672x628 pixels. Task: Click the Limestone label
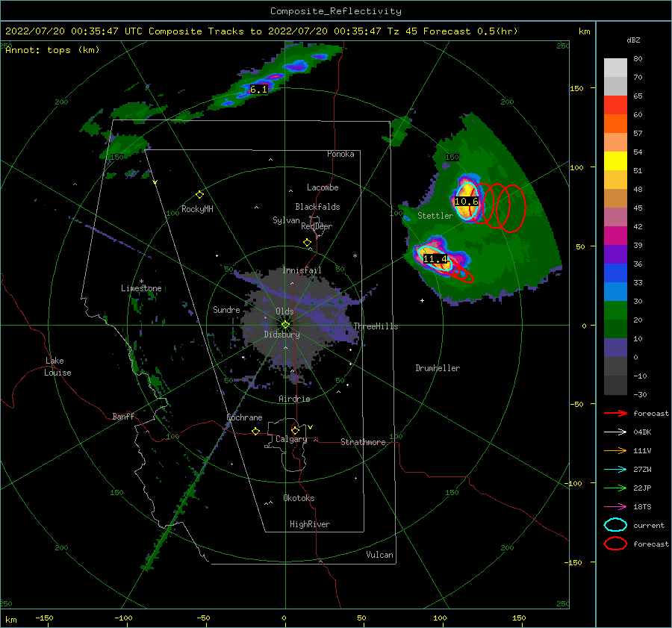coord(141,288)
